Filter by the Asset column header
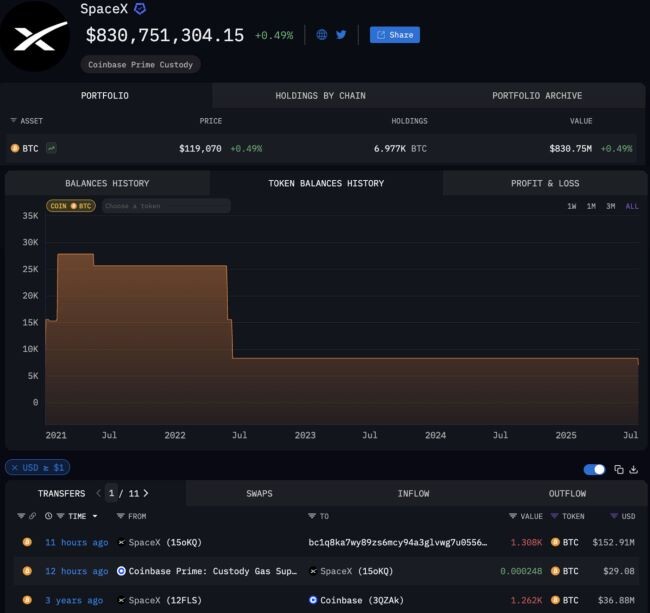Viewport: 650px width, 613px height. [27, 121]
